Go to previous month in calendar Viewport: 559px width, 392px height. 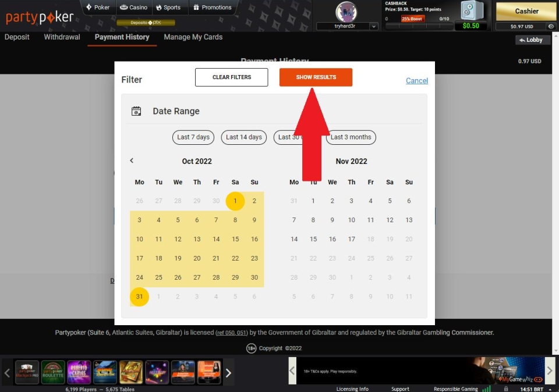pos(132,161)
